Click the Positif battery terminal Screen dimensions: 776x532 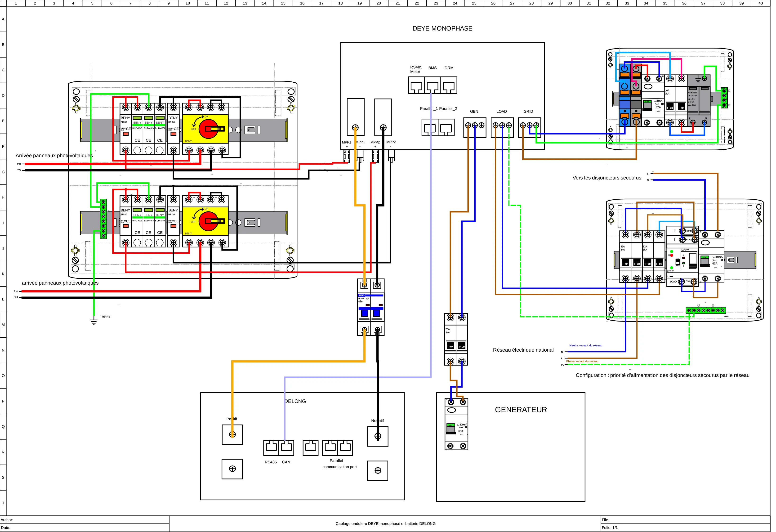232,434
